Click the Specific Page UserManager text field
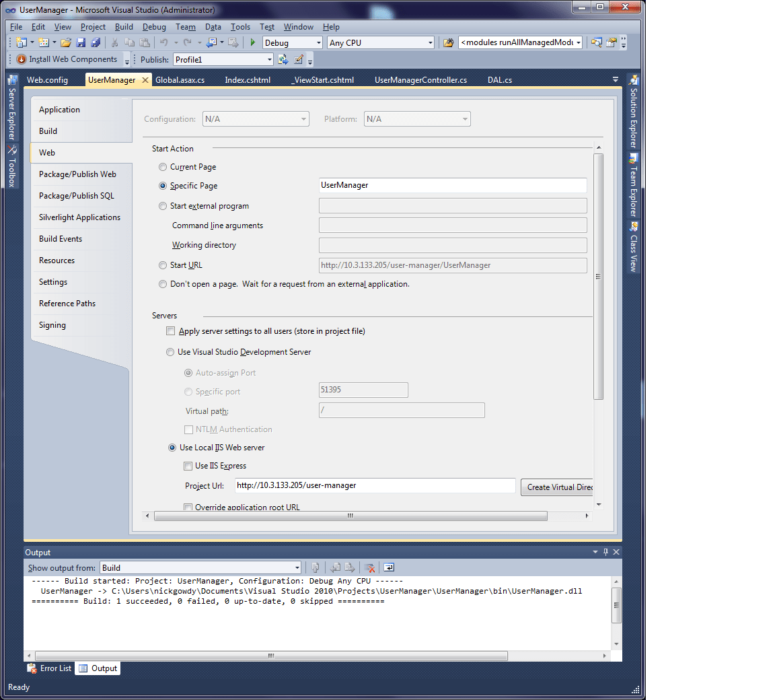This screenshot has width=775, height=700. coord(453,185)
